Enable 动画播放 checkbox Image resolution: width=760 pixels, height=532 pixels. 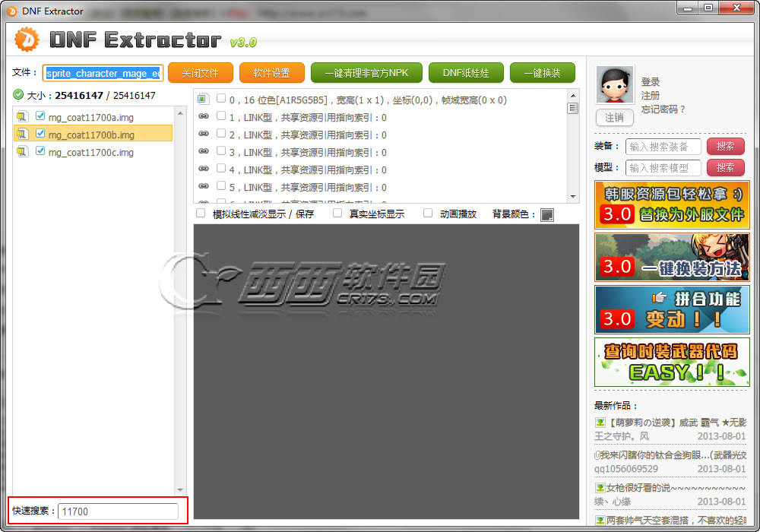(427, 214)
